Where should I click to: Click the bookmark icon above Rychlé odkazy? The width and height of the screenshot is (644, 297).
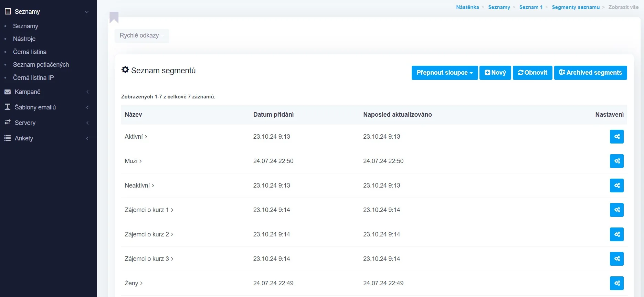coord(114,17)
